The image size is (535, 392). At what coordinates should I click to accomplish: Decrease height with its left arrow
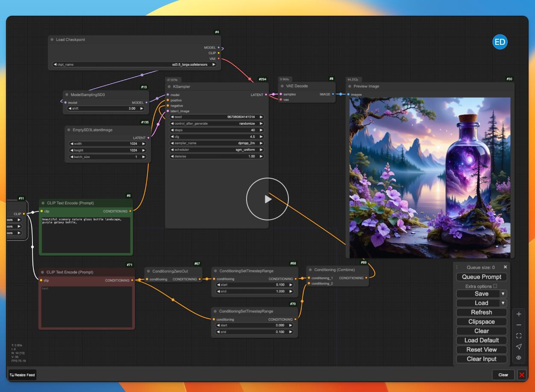tap(72, 150)
